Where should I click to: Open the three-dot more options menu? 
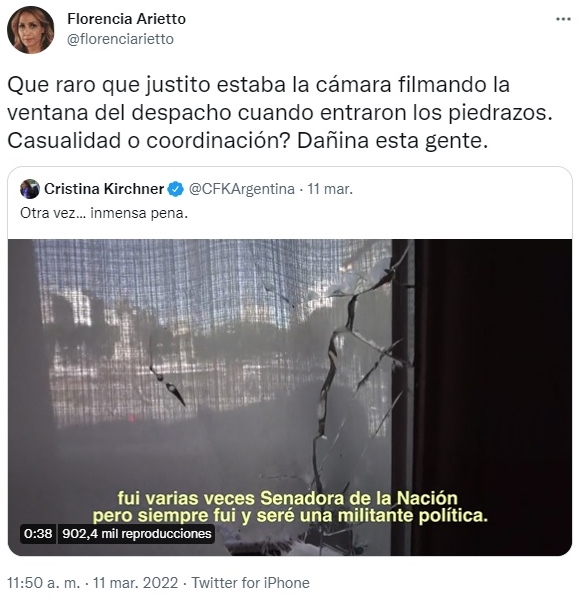pos(563,19)
